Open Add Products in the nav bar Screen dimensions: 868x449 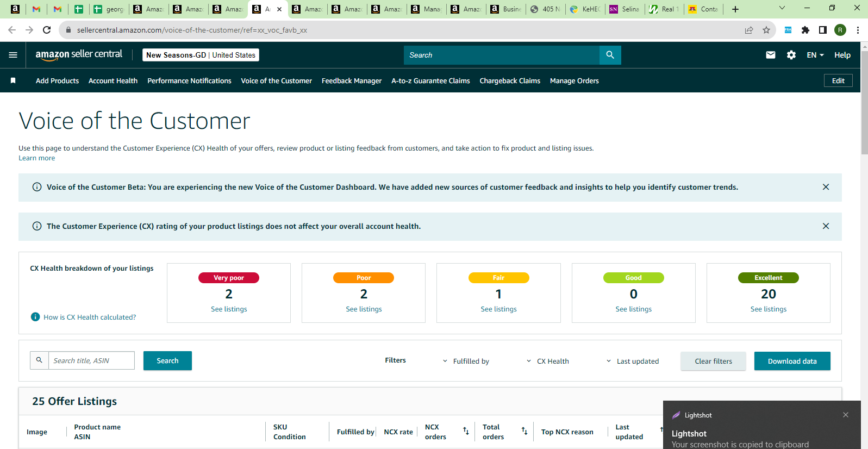pyautogui.click(x=57, y=80)
